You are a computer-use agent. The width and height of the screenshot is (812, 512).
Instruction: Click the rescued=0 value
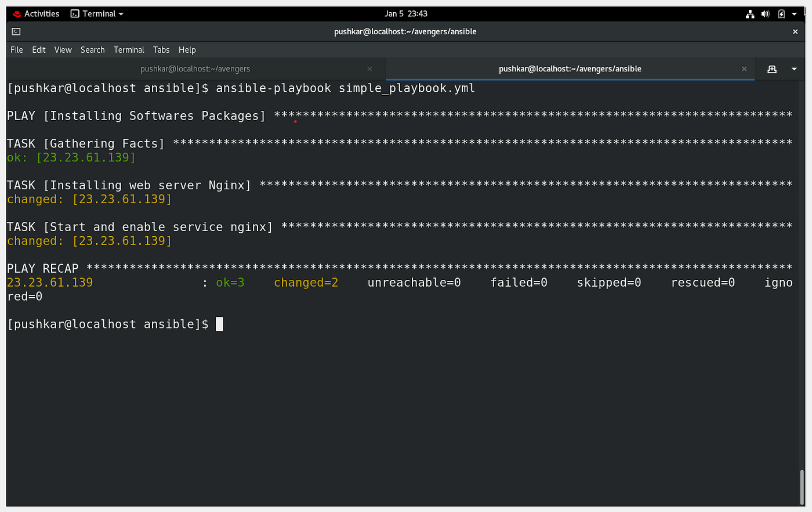pos(703,283)
